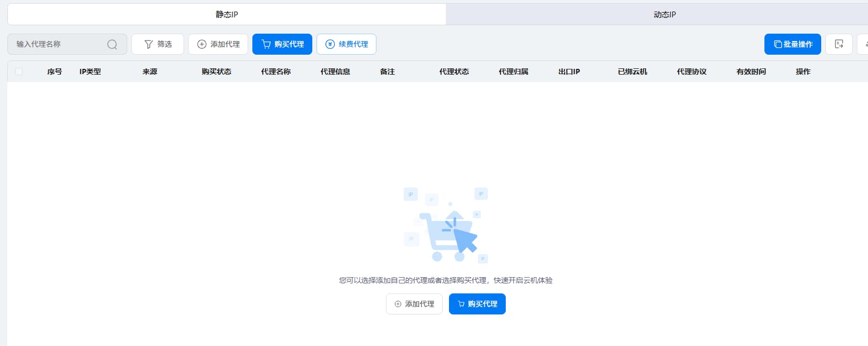Select the 静态IP tab
The image size is (868, 346).
pyautogui.click(x=227, y=15)
